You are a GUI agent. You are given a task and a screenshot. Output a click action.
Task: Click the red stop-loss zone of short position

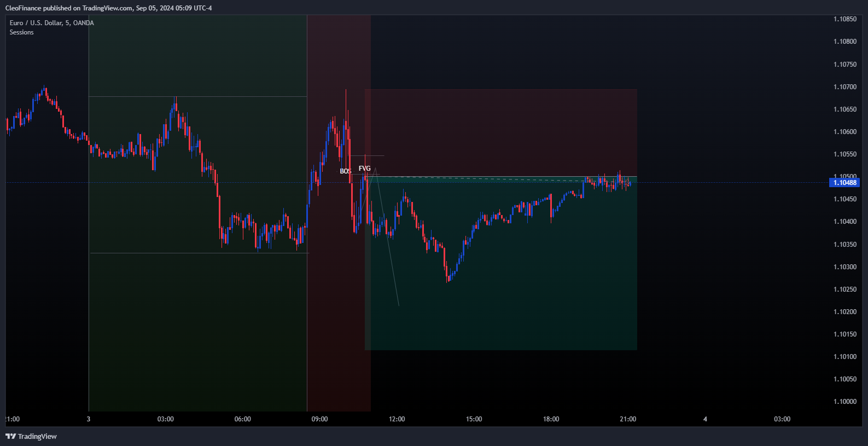(501, 133)
